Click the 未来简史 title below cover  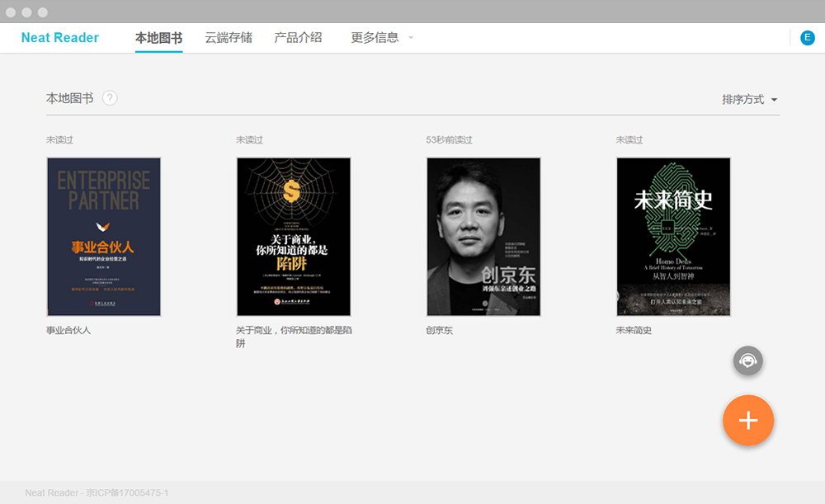click(x=634, y=331)
